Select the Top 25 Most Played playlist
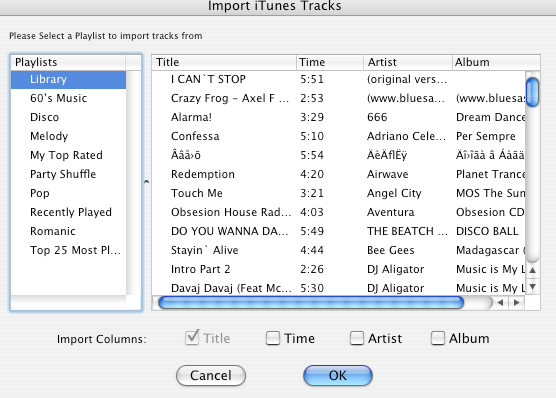 (68, 250)
